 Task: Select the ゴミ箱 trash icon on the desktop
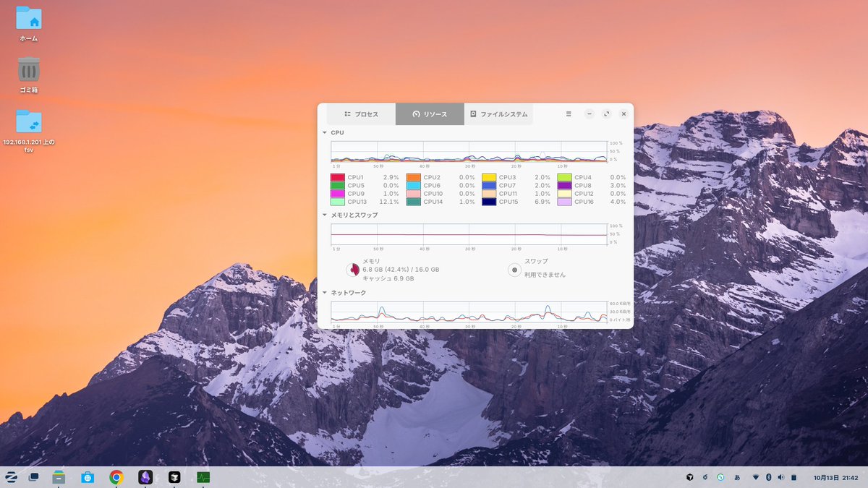coord(29,75)
